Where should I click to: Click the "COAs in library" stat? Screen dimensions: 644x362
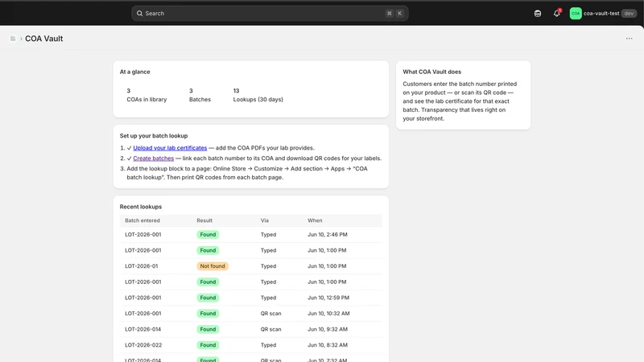(x=147, y=95)
